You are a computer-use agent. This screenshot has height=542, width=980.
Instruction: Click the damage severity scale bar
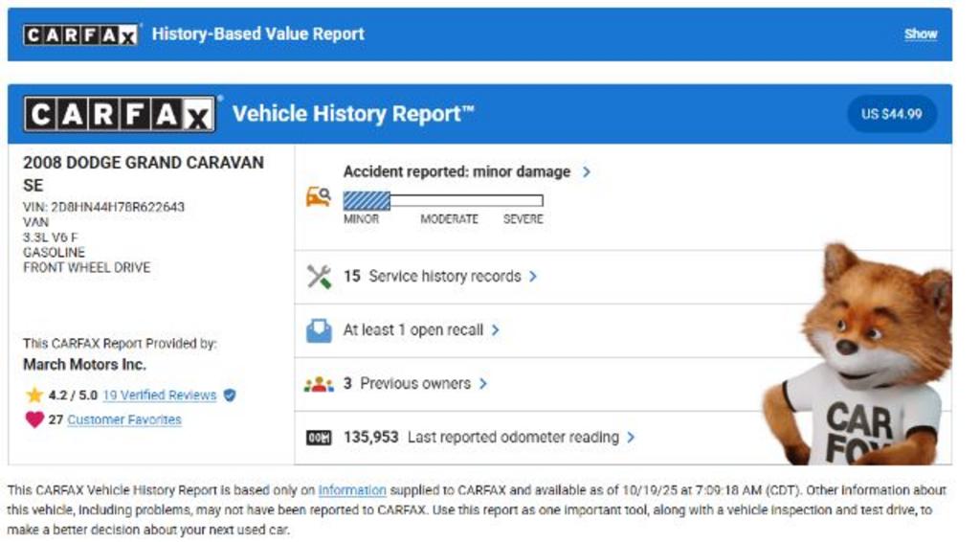pyautogui.click(x=443, y=201)
